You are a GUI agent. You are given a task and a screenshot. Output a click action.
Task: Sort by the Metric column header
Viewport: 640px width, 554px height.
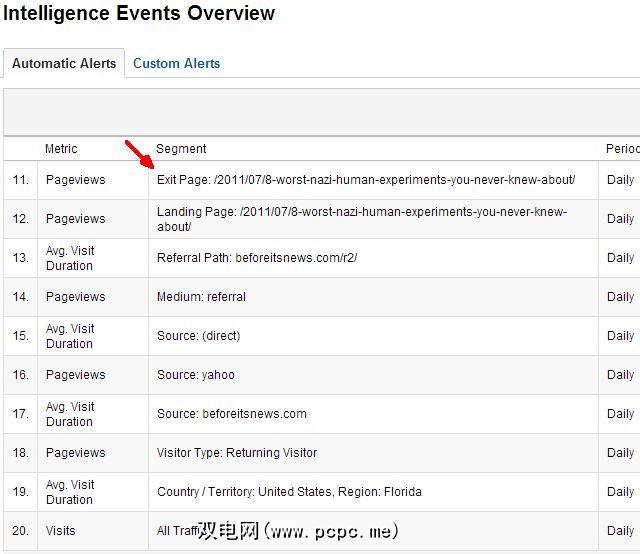61,149
